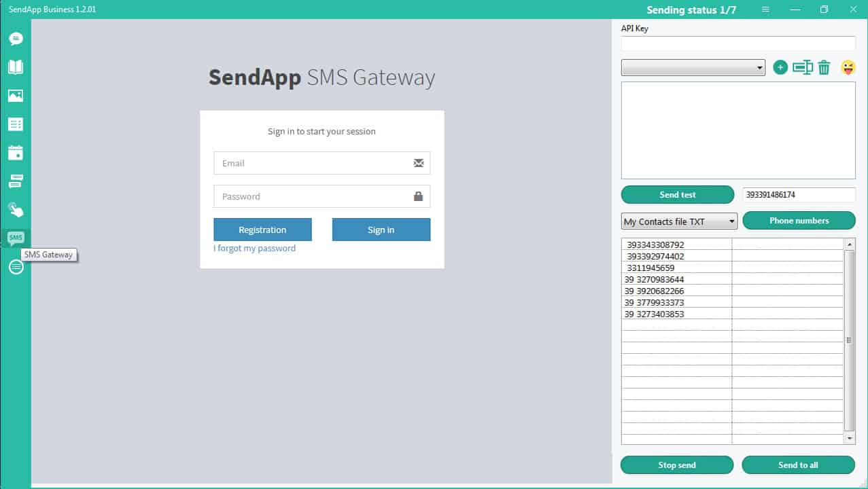This screenshot has height=489, width=868.
Task: Open hamburger menu in the title bar
Action: pyautogui.click(x=765, y=10)
